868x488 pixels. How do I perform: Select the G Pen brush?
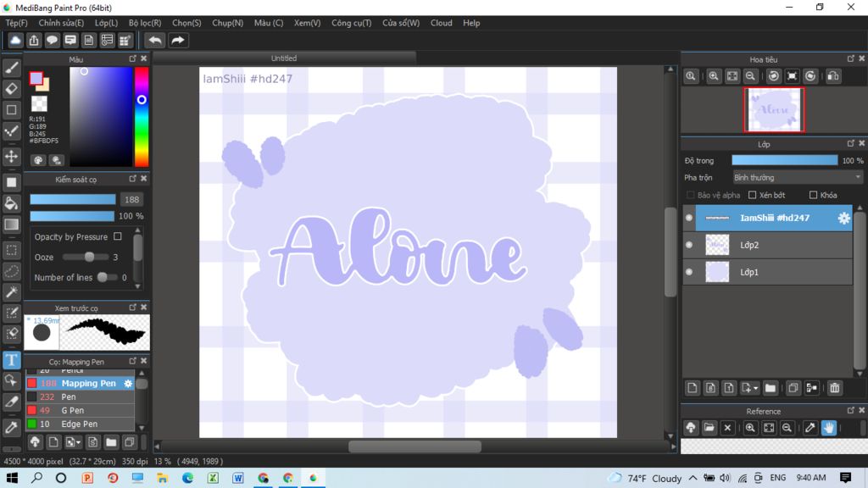[x=81, y=411]
